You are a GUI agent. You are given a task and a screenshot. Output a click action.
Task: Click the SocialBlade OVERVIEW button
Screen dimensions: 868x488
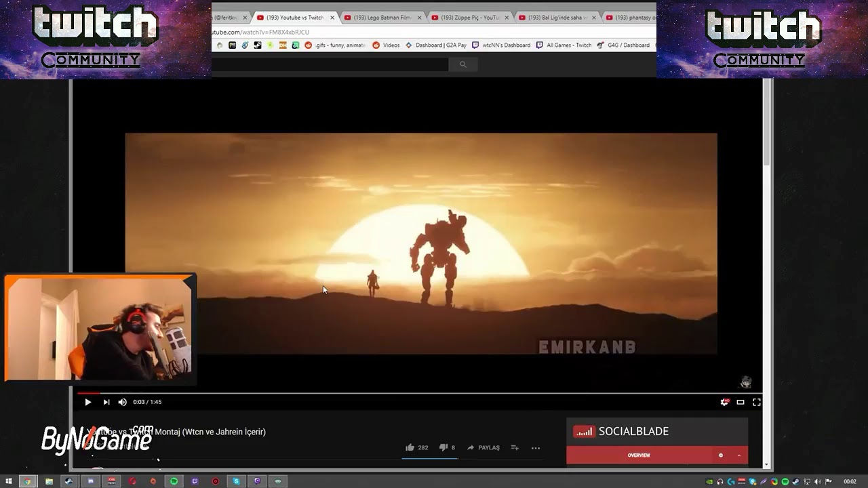(639, 455)
